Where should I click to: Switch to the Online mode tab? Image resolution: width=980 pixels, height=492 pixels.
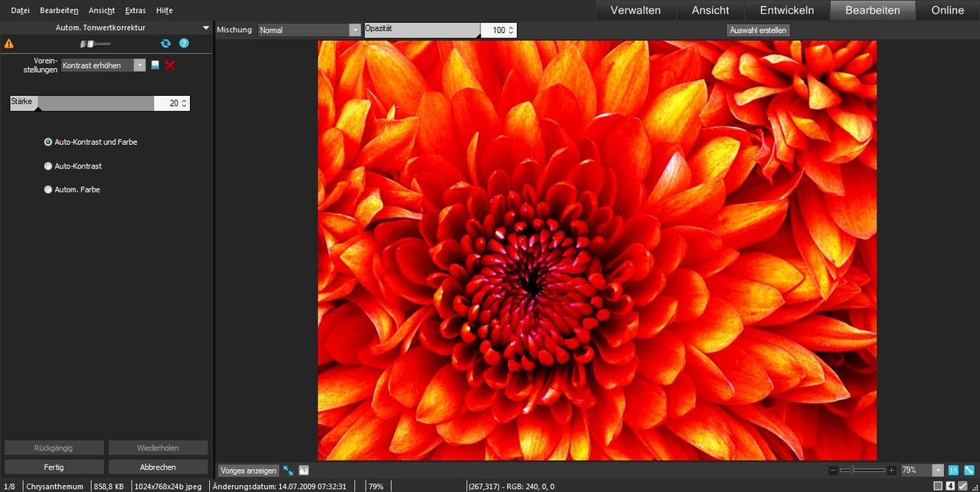click(948, 10)
